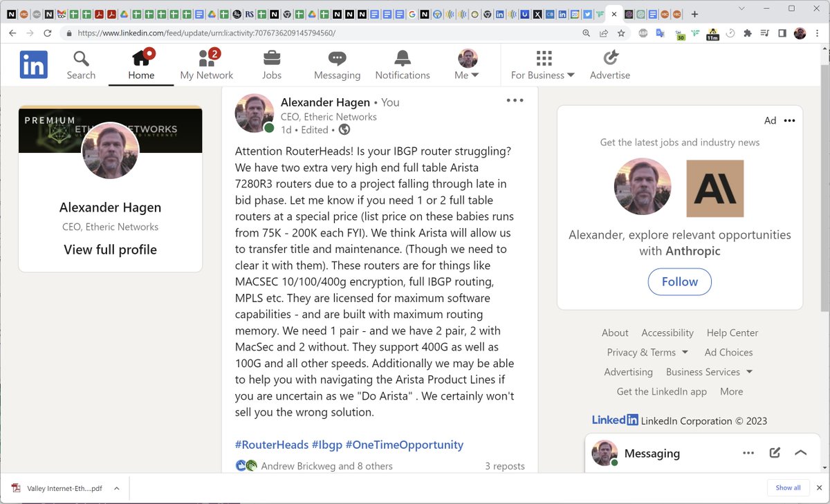Reload the page
The height and width of the screenshot is (504, 830).
tap(48, 32)
